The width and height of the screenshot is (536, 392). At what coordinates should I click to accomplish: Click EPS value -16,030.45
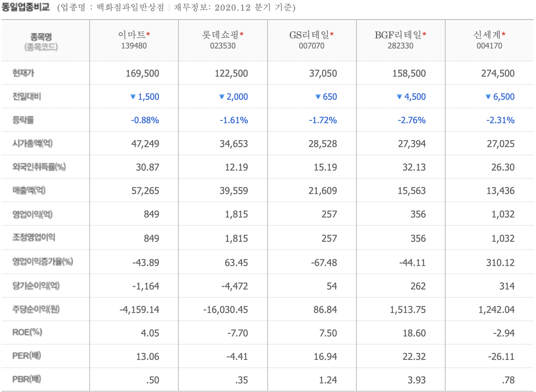tap(225, 310)
